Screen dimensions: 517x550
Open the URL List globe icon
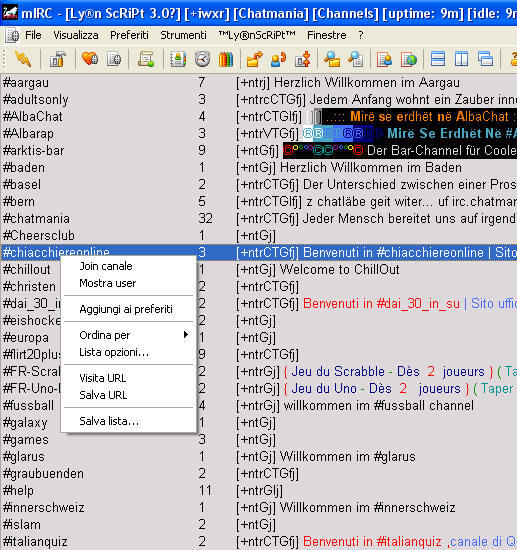click(x=409, y=59)
